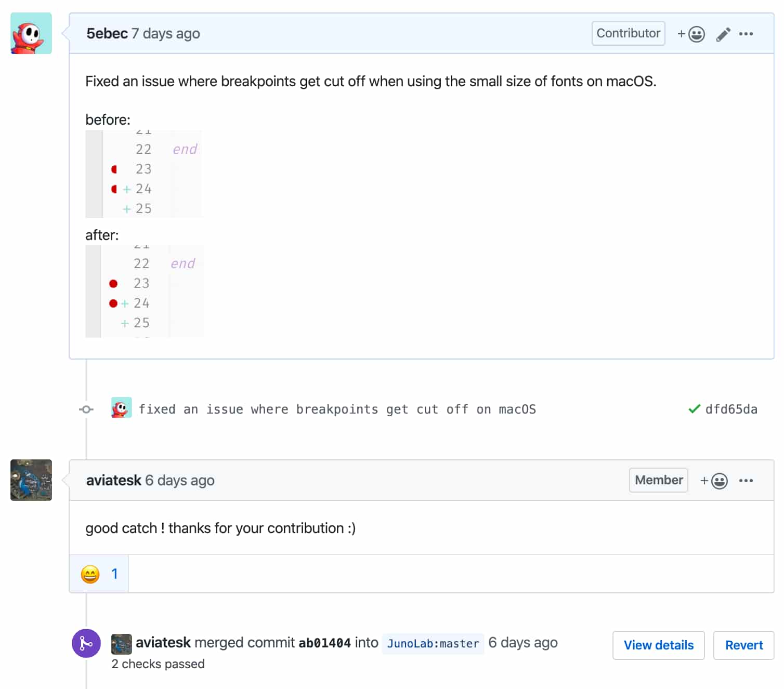Click the green check status icon
Viewport: 784px width, 689px height.
click(694, 409)
